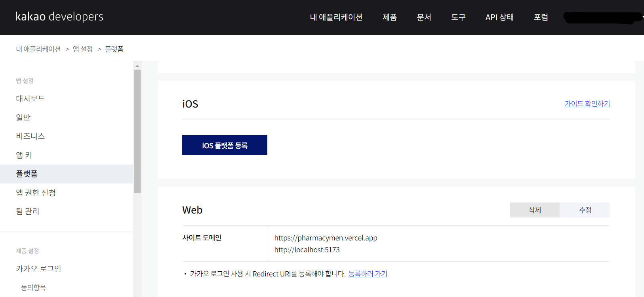Open the redacted account menu in header
Image resolution: width=644 pixels, height=297 pixels.
pos(603,18)
